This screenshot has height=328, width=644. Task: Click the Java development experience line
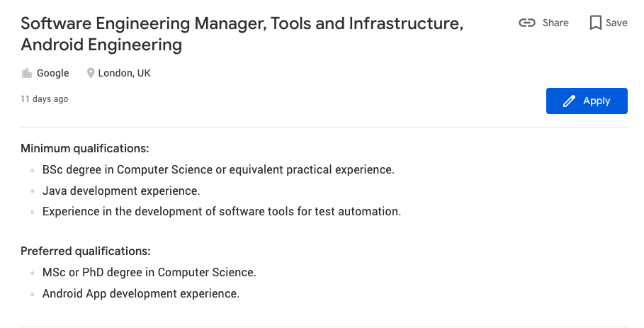(120, 191)
